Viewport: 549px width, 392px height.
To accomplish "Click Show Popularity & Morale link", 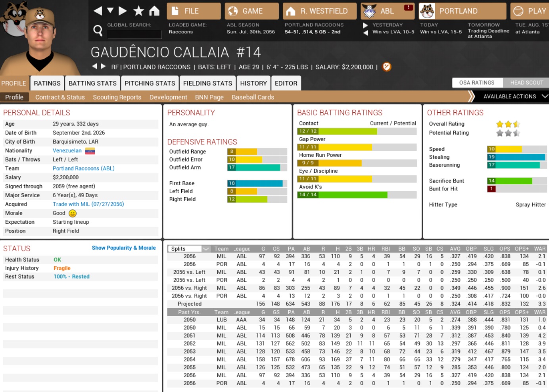I will click(x=124, y=248).
